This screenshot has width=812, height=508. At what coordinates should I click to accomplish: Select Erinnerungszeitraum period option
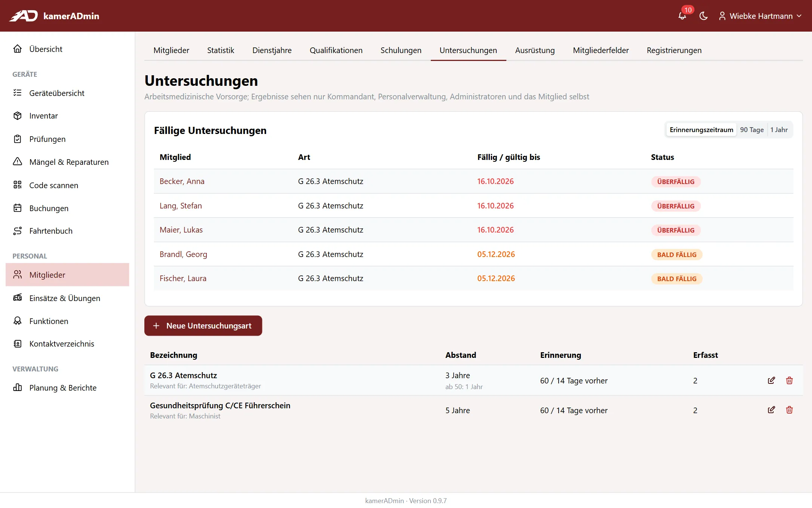(x=701, y=130)
